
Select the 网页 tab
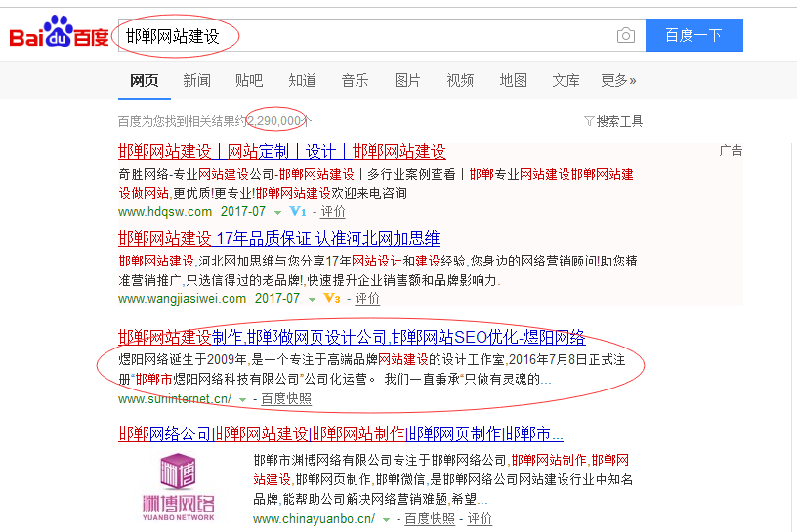145,80
